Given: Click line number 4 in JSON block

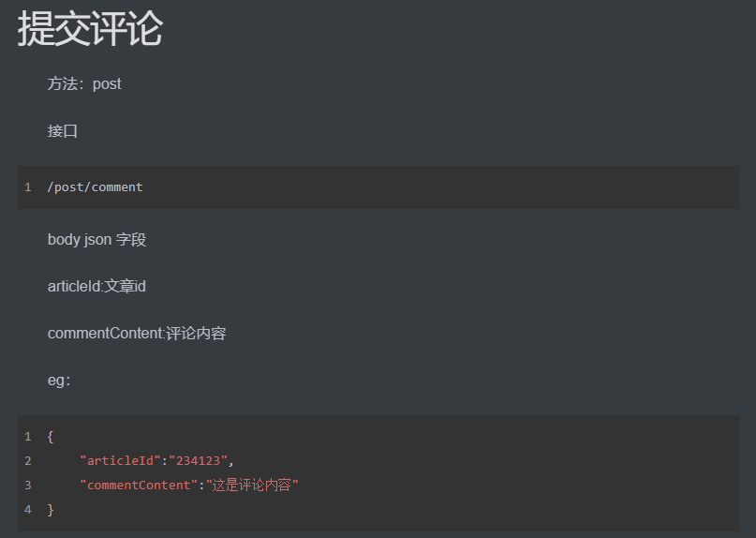Looking at the screenshot, I should pyautogui.click(x=28, y=510).
